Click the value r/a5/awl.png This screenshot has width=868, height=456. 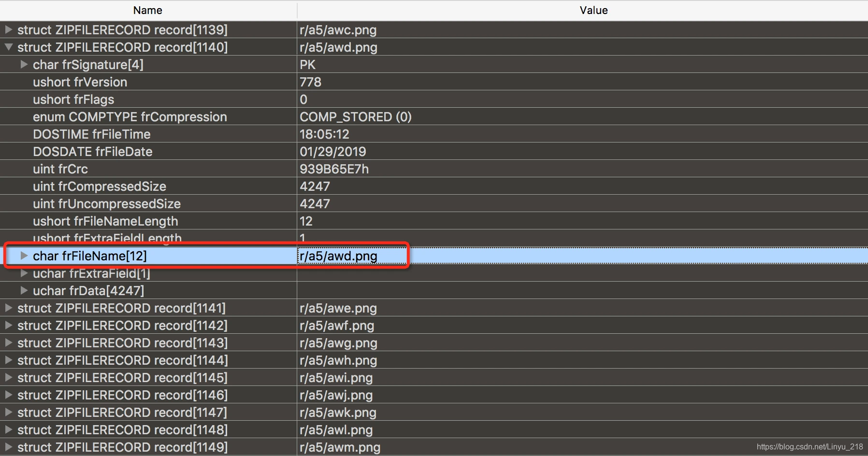(x=336, y=430)
